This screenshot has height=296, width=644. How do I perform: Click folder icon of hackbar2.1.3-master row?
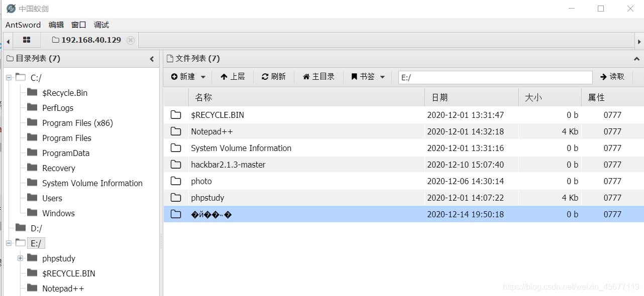[x=176, y=165]
